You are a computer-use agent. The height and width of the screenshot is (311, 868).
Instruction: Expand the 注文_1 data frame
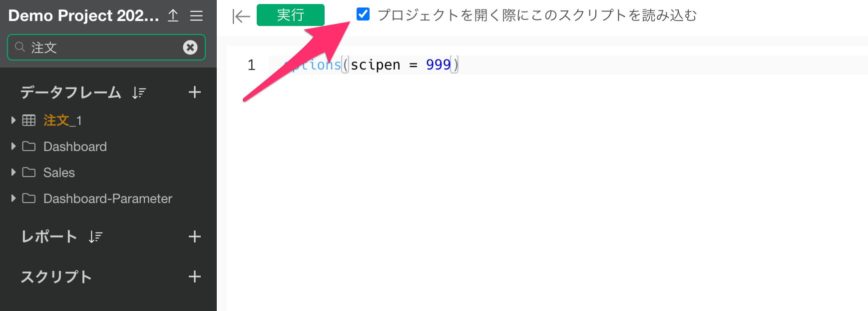tap(13, 120)
